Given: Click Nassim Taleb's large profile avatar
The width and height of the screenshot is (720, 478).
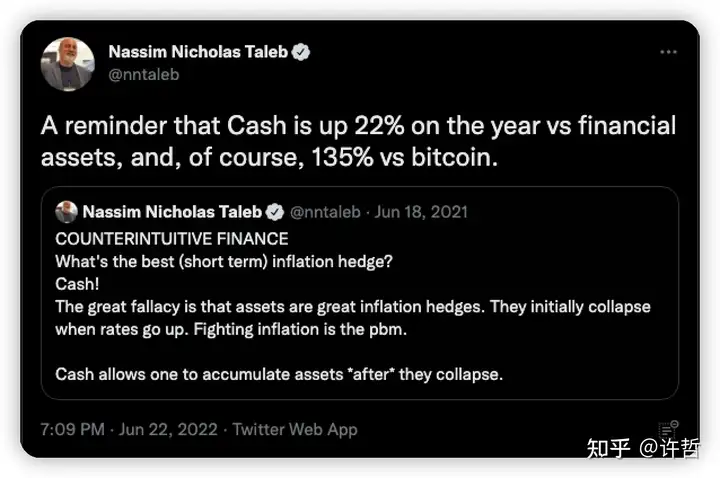Looking at the screenshot, I should pyautogui.click(x=67, y=64).
